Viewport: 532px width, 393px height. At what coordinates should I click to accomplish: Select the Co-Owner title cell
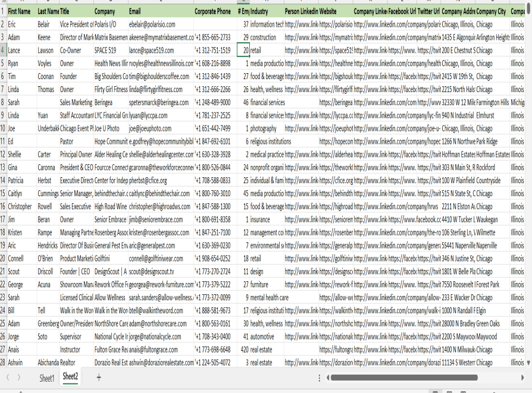point(76,51)
